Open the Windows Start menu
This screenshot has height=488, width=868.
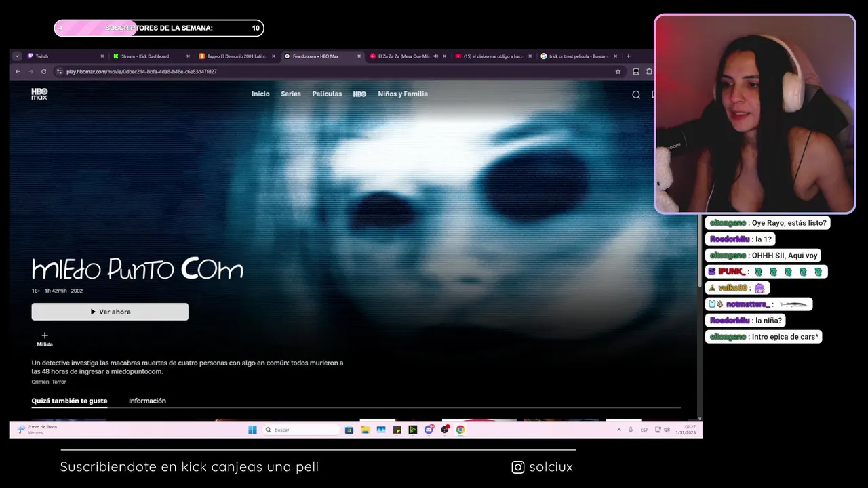pos(252,430)
